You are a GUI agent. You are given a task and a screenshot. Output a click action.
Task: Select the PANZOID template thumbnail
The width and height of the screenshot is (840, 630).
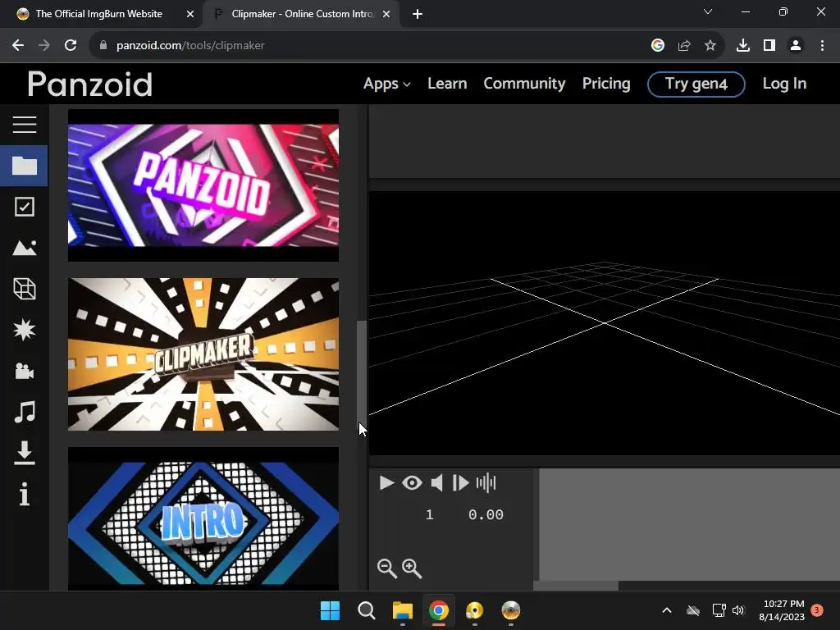tap(203, 185)
